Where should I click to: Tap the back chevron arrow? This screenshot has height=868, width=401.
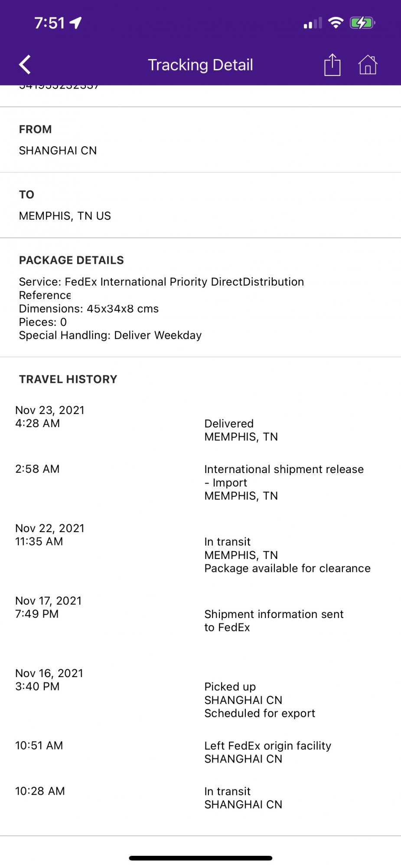25,65
